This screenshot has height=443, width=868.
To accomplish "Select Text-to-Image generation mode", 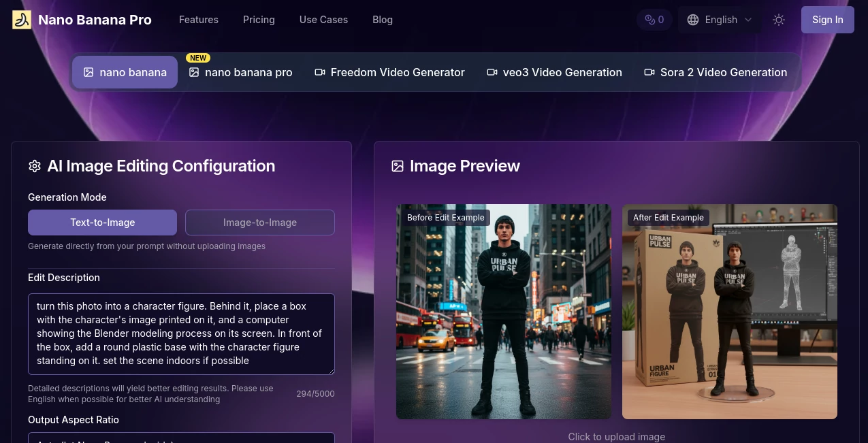I will point(102,223).
